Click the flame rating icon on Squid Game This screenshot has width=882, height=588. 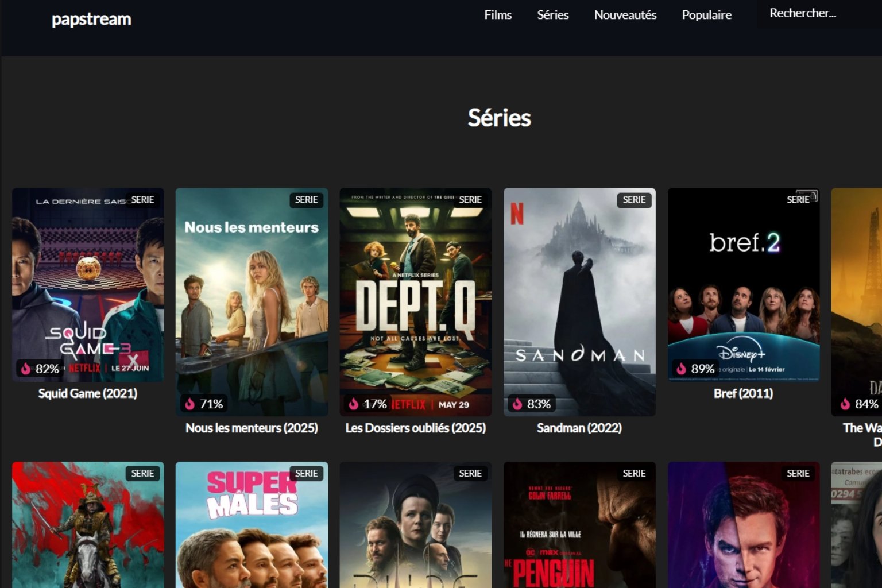click(26, 369)
